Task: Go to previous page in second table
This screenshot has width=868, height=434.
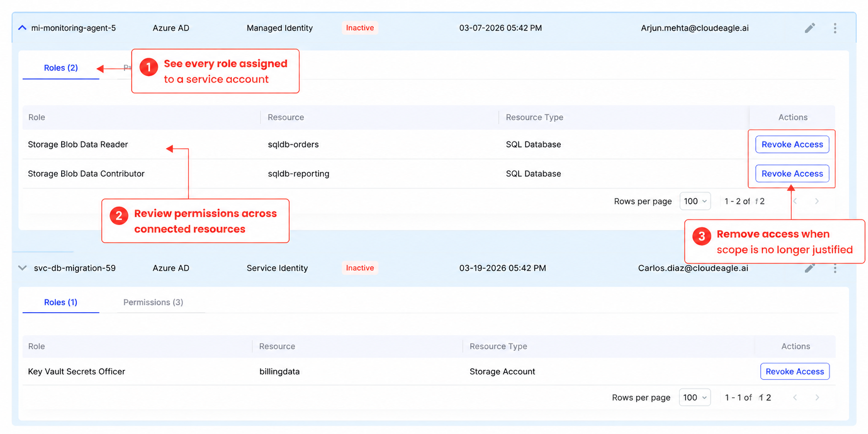Action: click(795, 397)
